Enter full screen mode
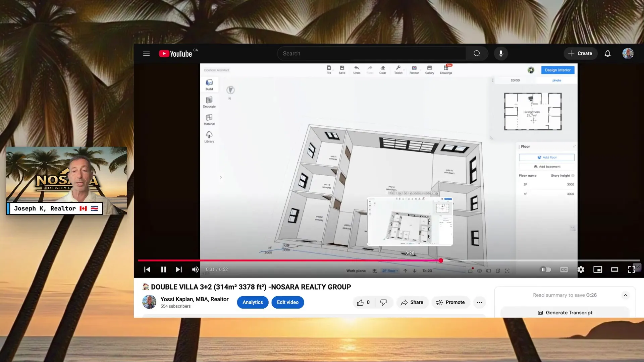This screenshot has width=644, height=362. coord(631,269)
